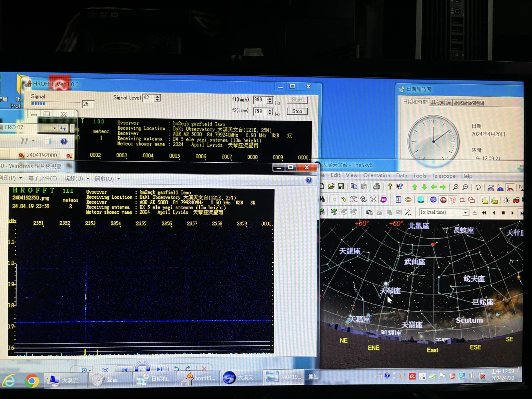Click the Zoom In magnifier in TheSky6
Image resolution: width=532 pixels, height=399 pixels.
(x=455, y=187)
